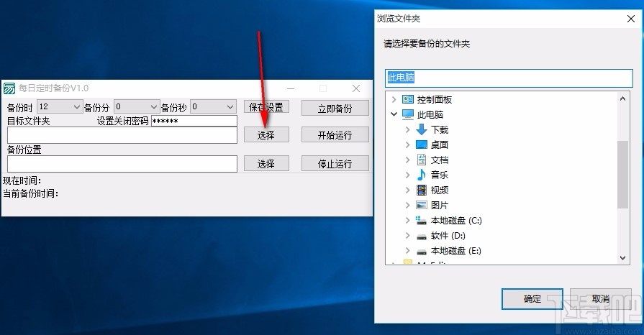Expand the 文档 folder node
Image resolution: width=644 pixels, height=335 pixels.
coord(407,160)
